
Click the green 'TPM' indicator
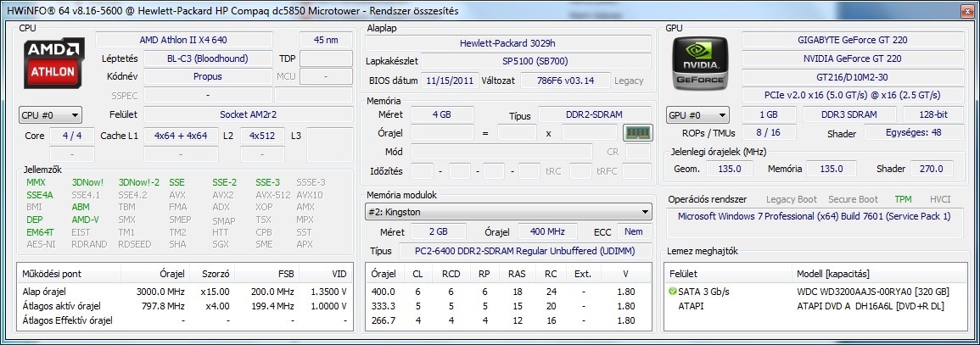(x=903, y=200)
